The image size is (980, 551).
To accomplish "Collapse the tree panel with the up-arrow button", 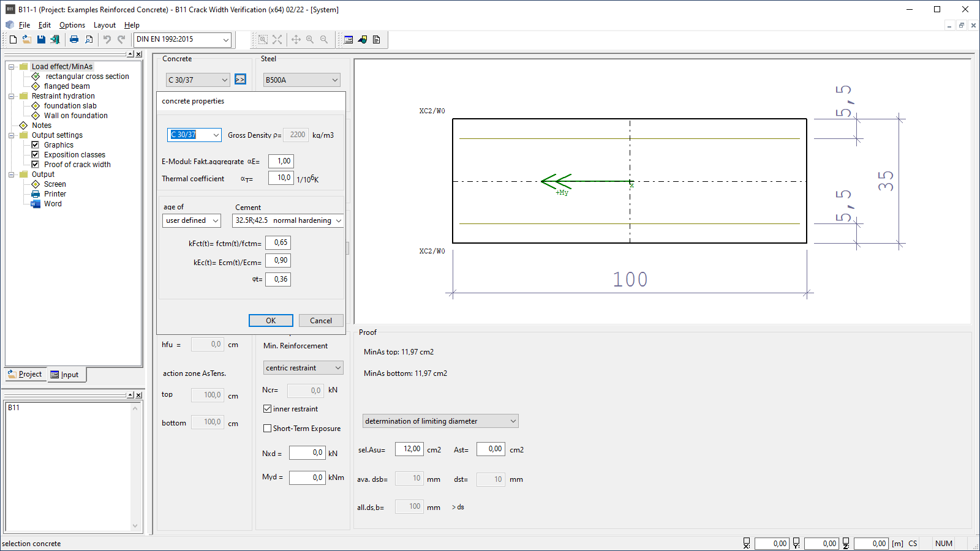I will pyautogui.click(x=130, y=54).
